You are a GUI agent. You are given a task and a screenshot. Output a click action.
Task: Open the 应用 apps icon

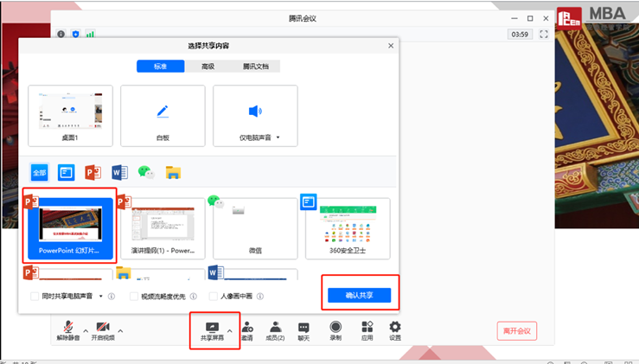point(367,329)
